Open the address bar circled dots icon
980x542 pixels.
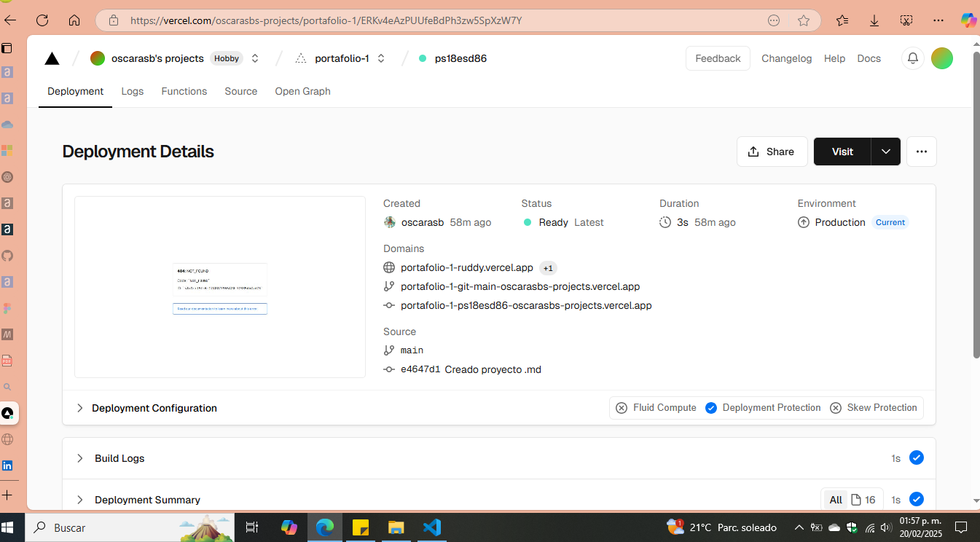[x=774, y=20]
